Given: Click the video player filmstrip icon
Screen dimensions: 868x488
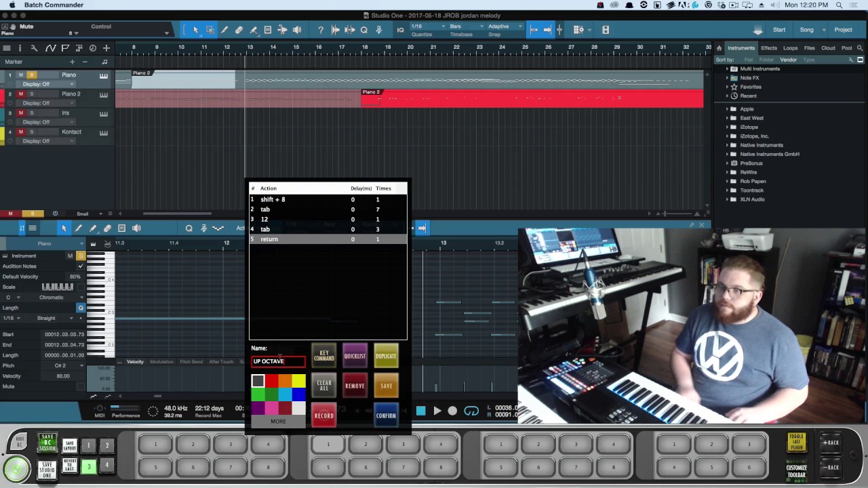Looking at the screenshot, I should point(606,30).
